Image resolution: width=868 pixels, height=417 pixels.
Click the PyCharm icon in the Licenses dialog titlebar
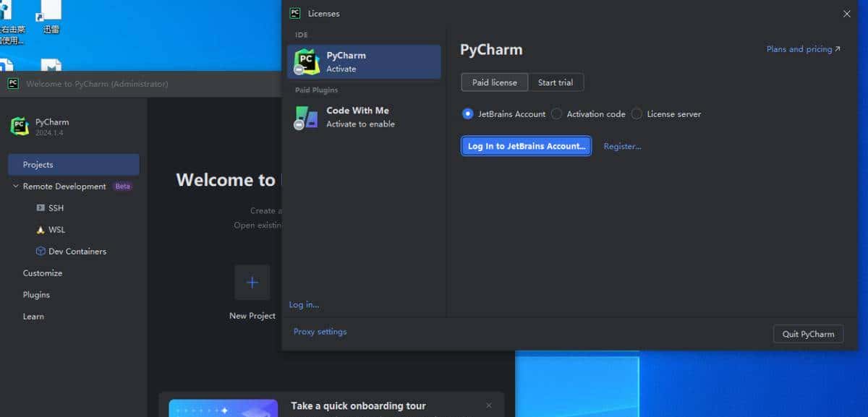pyautogui.click(x=295, y=13)
